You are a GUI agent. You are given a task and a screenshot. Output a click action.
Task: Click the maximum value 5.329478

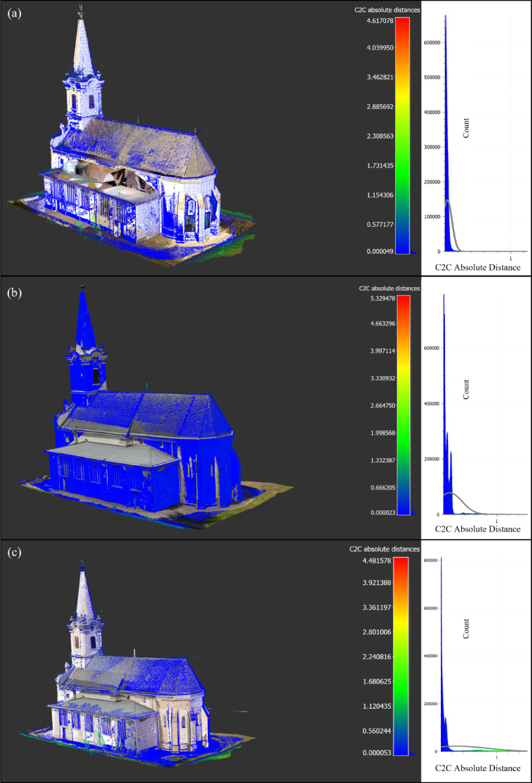(x=382, y=298)
